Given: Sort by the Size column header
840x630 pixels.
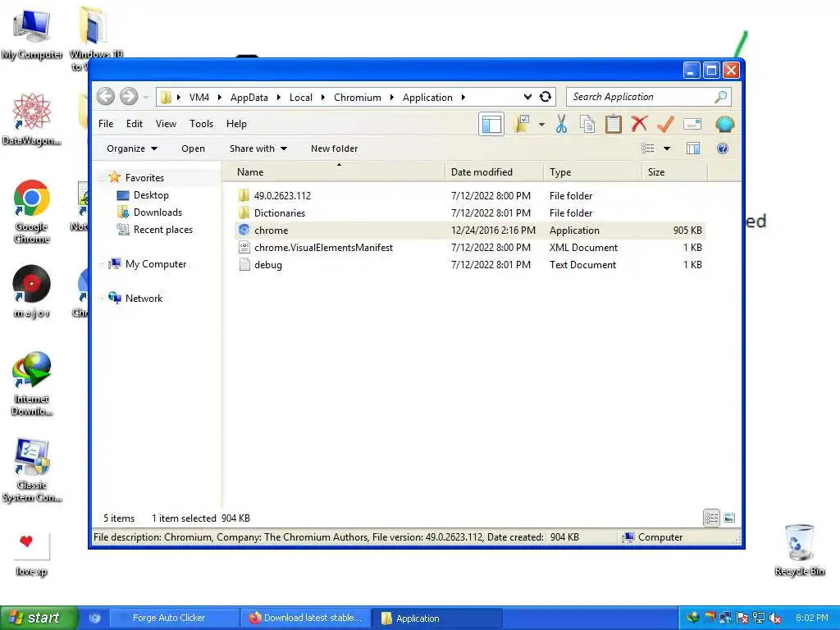Looking at the screenshot, I should [x=674, y=172].
